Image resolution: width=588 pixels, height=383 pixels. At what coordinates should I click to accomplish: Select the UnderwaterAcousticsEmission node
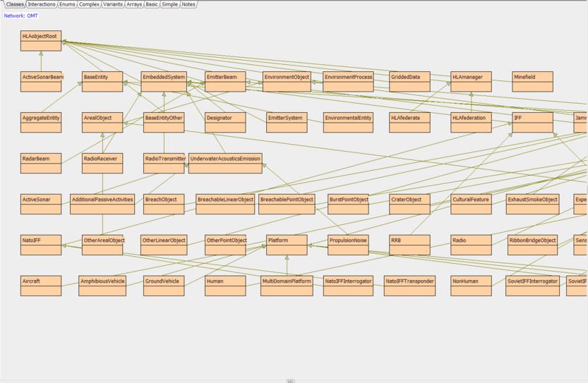click(225, 164)
